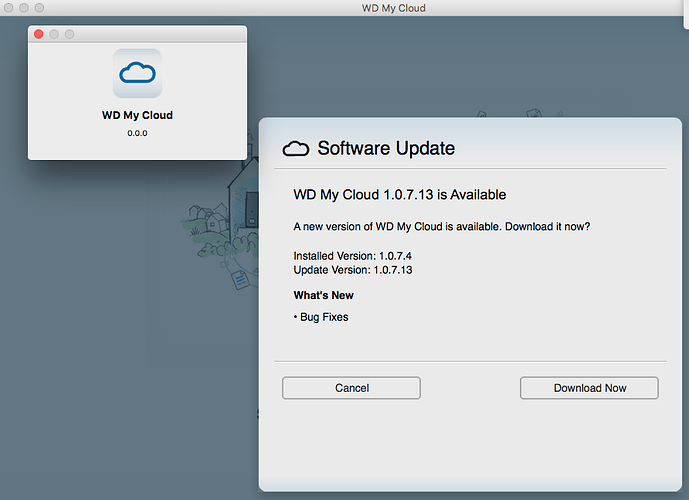The image size is (689, 500).
Task: Cancel the software update dialog
Action: (x=351, y=388)
